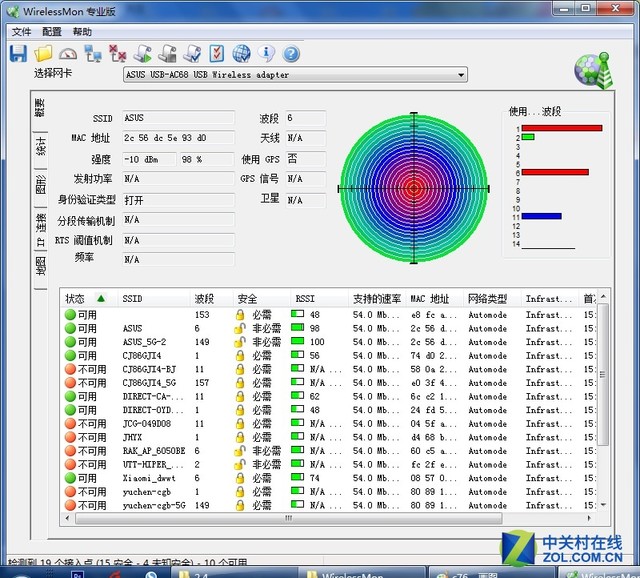
Task: Click the blue channel 11 usage bar
Action: pyautogui.click(x=542, y=216)
